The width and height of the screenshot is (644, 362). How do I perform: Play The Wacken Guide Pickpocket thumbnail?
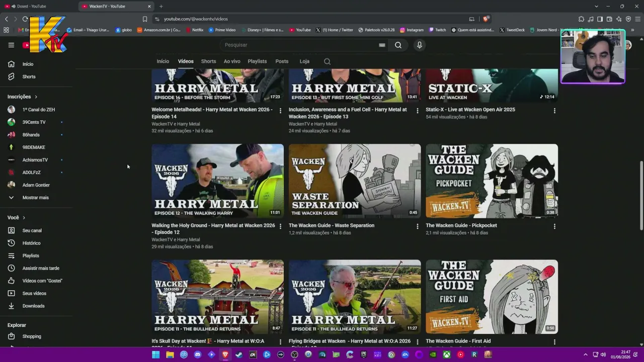492,180
